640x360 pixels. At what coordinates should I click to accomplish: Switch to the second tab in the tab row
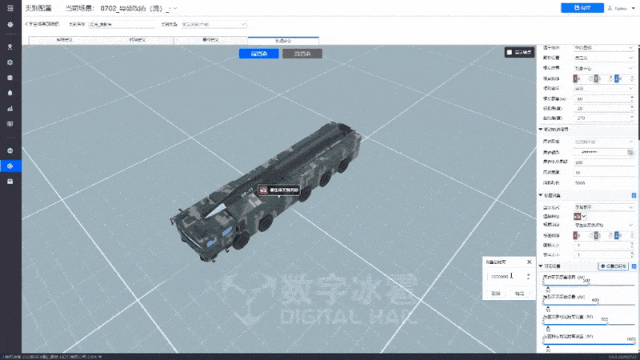pos(138,40)
